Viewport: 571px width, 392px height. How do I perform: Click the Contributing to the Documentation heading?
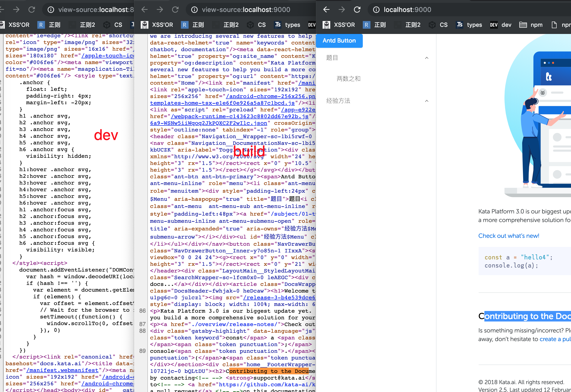525,316
